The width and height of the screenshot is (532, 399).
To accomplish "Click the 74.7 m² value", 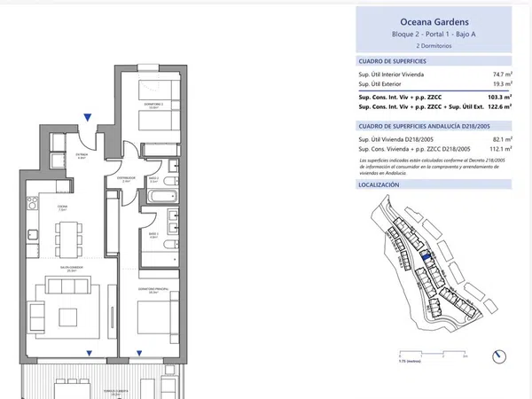I will 503,74.
